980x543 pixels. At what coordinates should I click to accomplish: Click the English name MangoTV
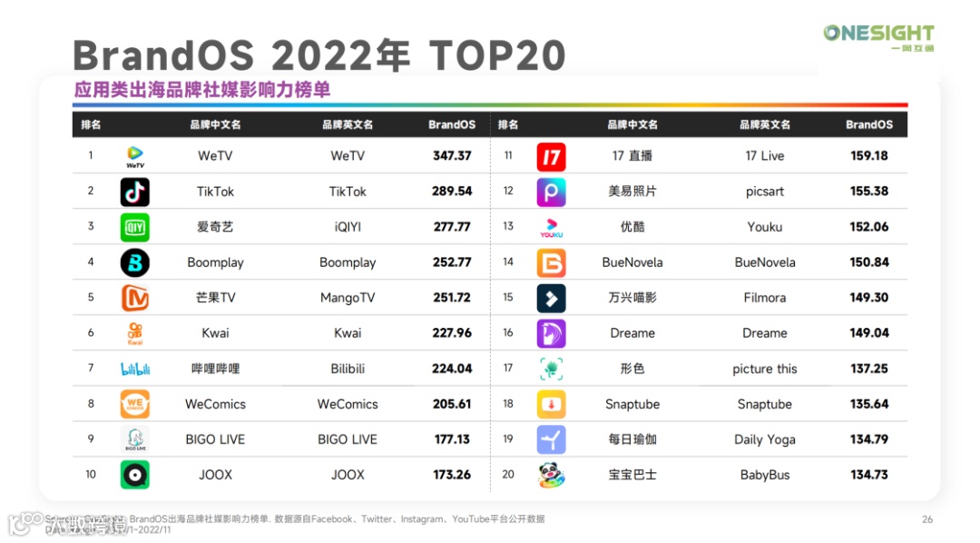click(348, 298)
